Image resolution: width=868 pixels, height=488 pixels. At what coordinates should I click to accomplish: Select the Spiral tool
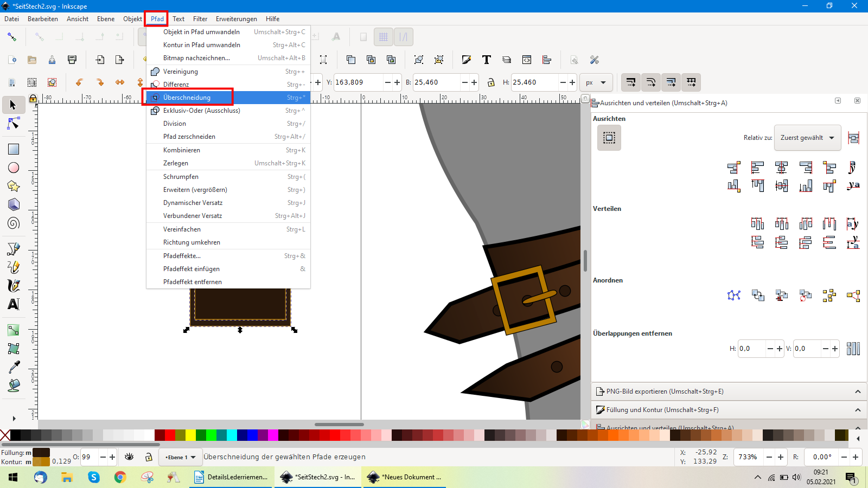[14, 223]
